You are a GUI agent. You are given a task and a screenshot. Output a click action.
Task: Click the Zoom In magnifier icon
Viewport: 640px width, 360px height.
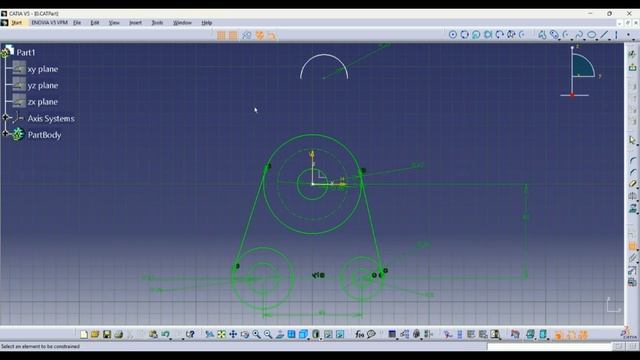[256, 335]
